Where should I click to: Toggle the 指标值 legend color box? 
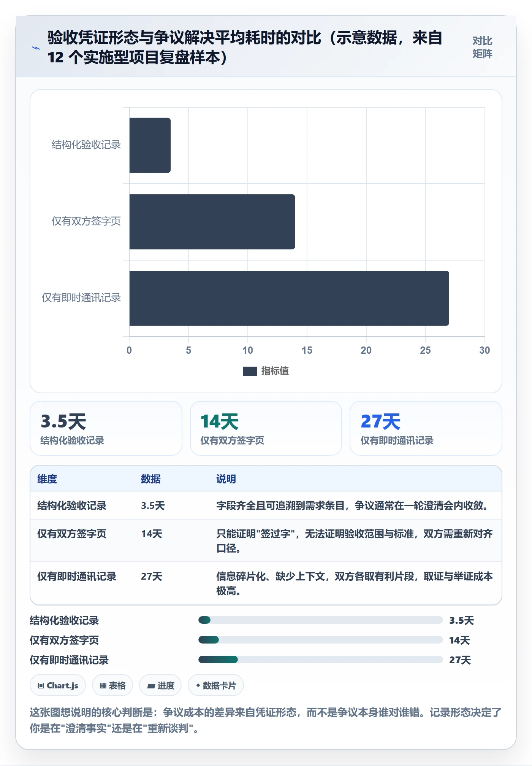250,371
